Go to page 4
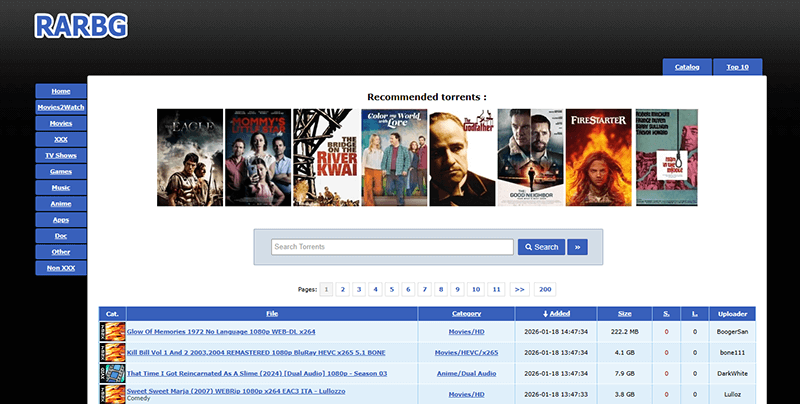Screen dimensions: 800x404 click(x=376, y=289)
